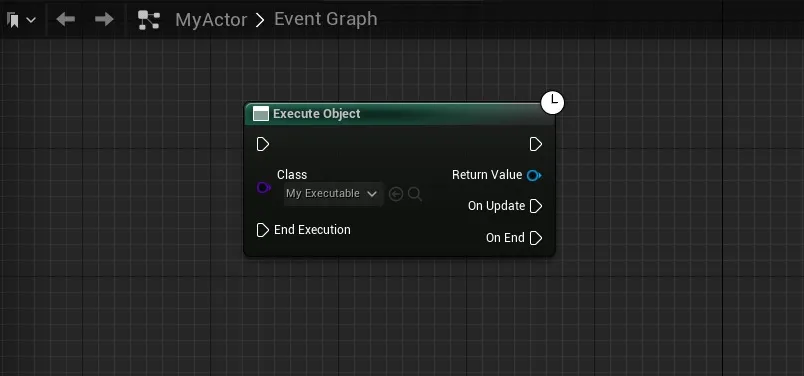Image resolution: width=804 pixels, height=376 pixels.
Task: Click the top output execution pin
Action: (535, 144)
